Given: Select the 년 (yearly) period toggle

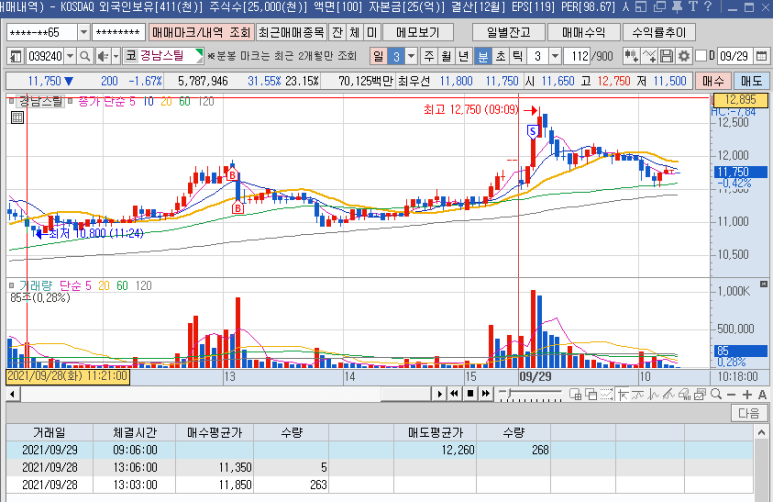Looking at the screenshot, I should pos(463,56).
